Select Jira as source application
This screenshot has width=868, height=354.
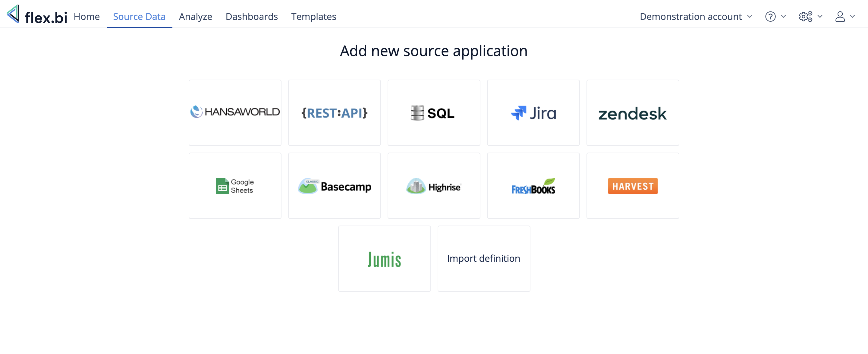533,112
